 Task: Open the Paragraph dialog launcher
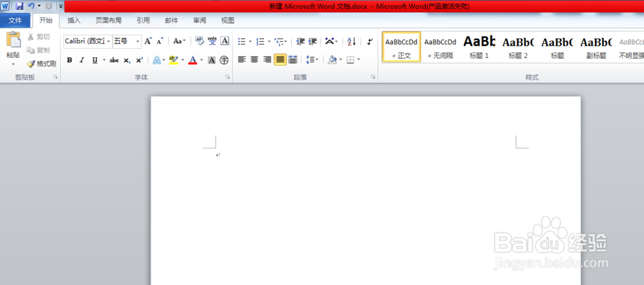373,77
